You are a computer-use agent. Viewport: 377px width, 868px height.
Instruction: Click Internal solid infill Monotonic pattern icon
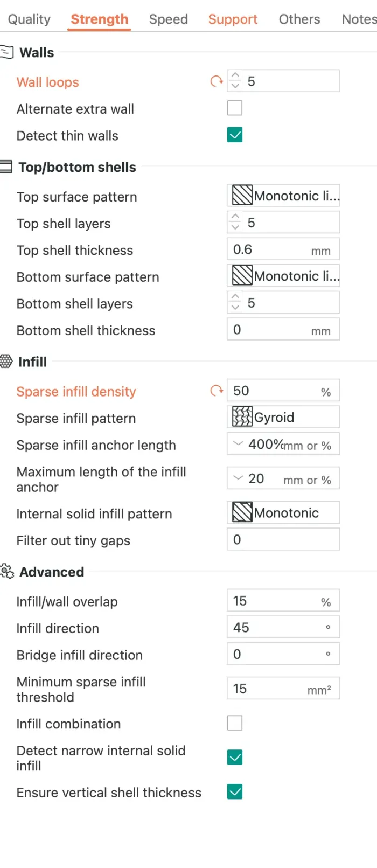point(242,512)
